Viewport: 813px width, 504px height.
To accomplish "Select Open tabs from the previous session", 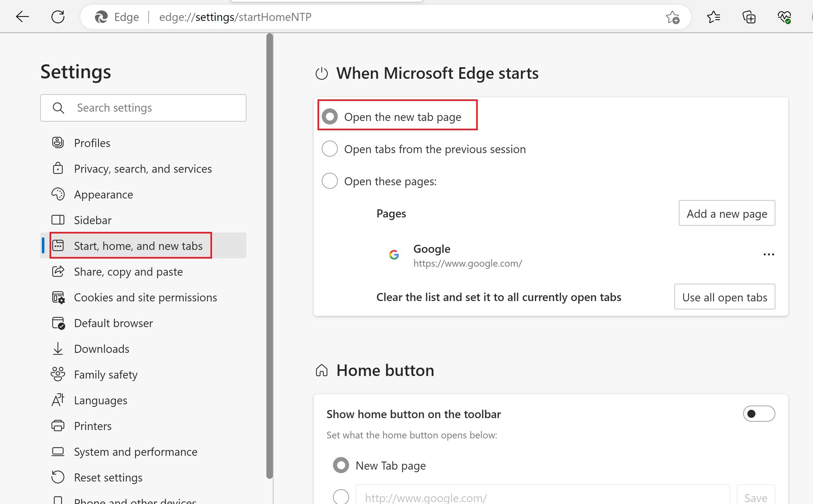I will click(330, 149).
